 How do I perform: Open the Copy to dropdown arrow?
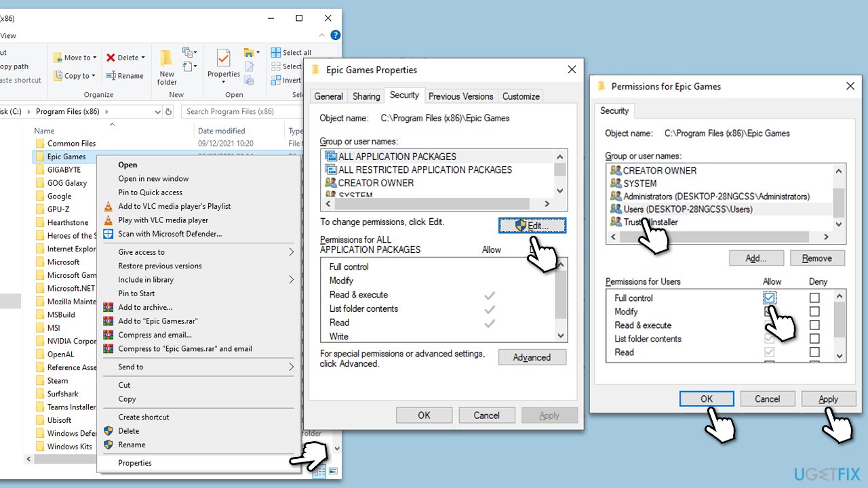tap(93, 77)
